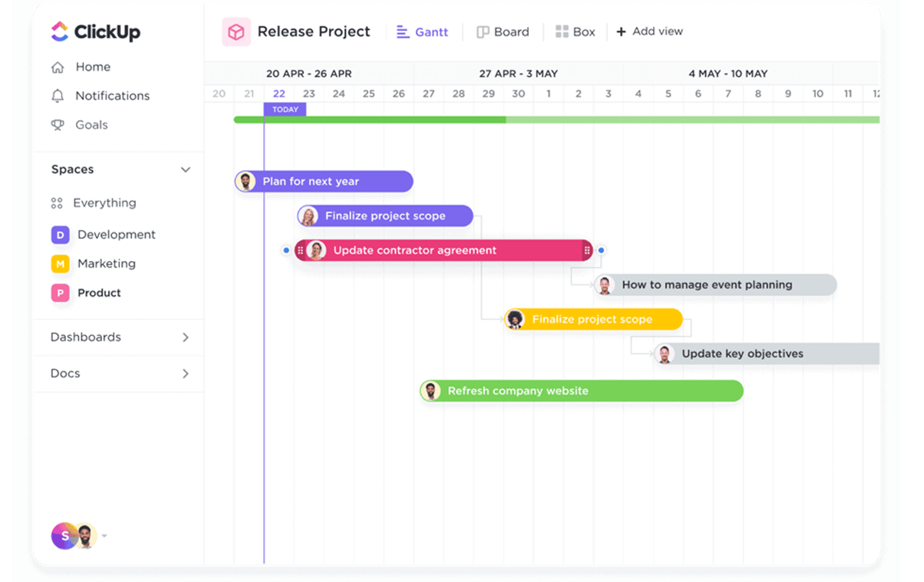
Task: Switch to the Board view tab
Action: (503, 32)
